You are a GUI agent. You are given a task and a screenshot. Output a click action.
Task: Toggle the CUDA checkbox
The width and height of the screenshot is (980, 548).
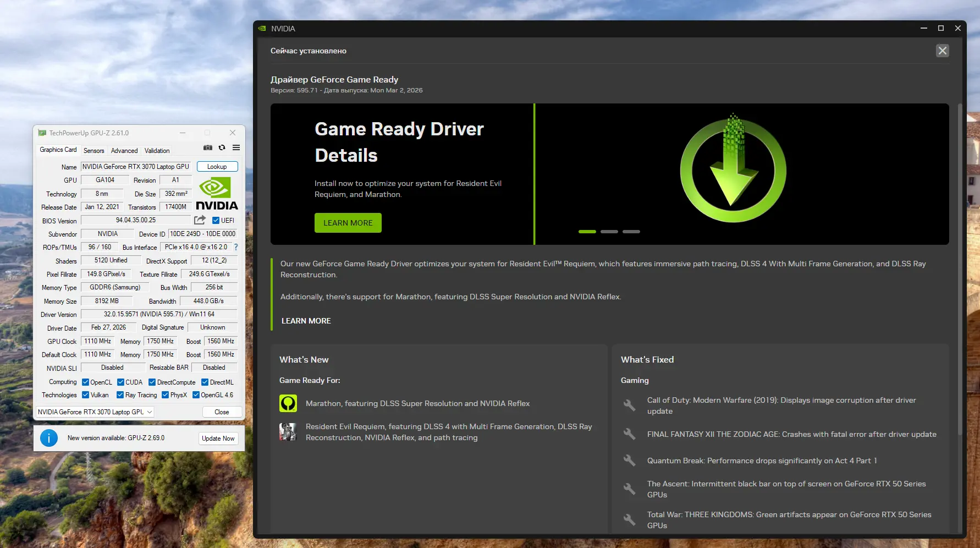pyautogui.click(x=120, y=382)
